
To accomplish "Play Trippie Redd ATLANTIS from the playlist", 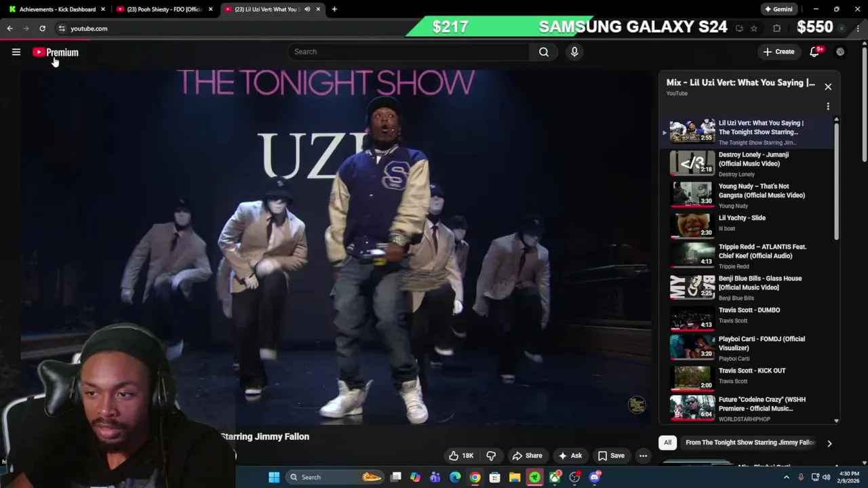I will [x=747, y=256].
